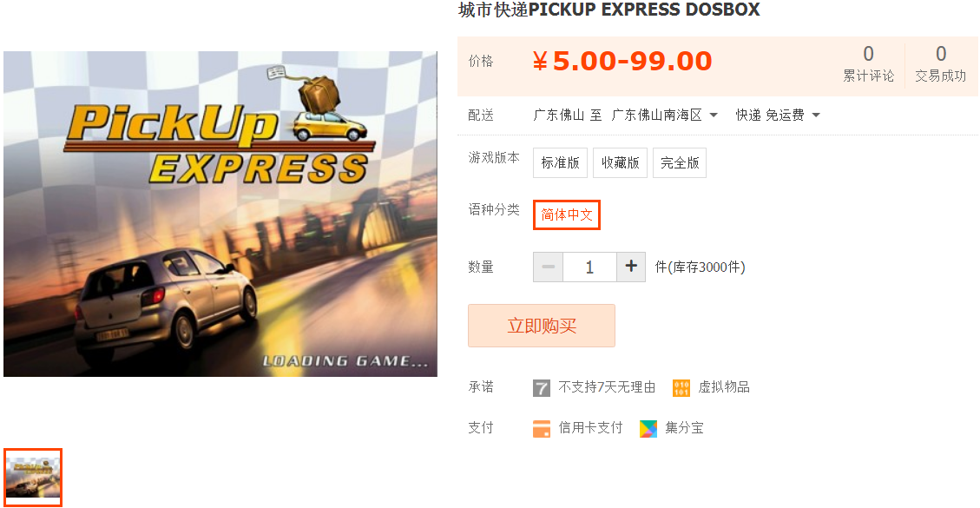Increase quantity with the plus button

[631, 267]
